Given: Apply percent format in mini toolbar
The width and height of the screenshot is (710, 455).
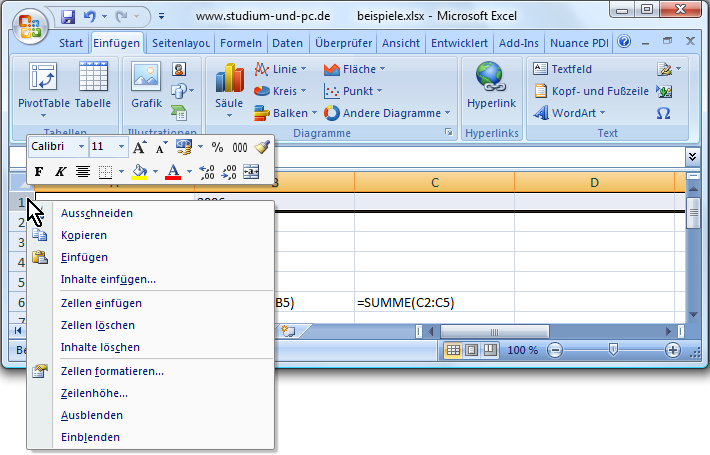Looking at the screenshot, I should click(x=217, y=147).
